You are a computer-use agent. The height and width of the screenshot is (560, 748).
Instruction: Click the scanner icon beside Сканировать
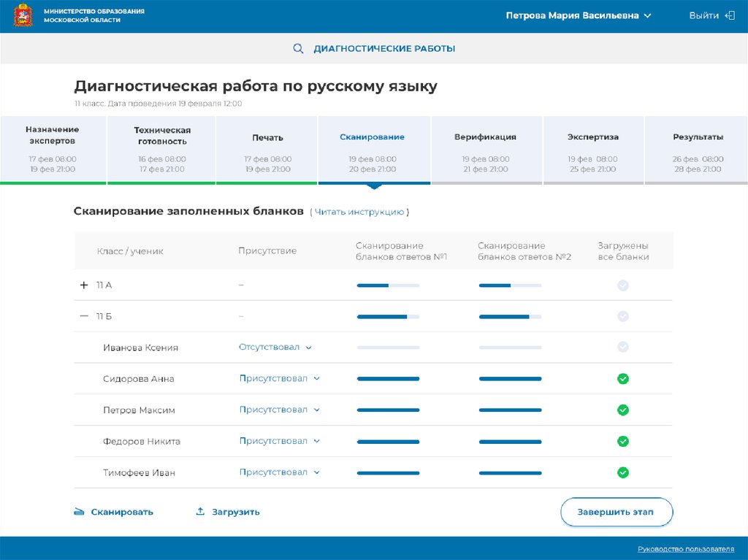[x=80, y=512]
